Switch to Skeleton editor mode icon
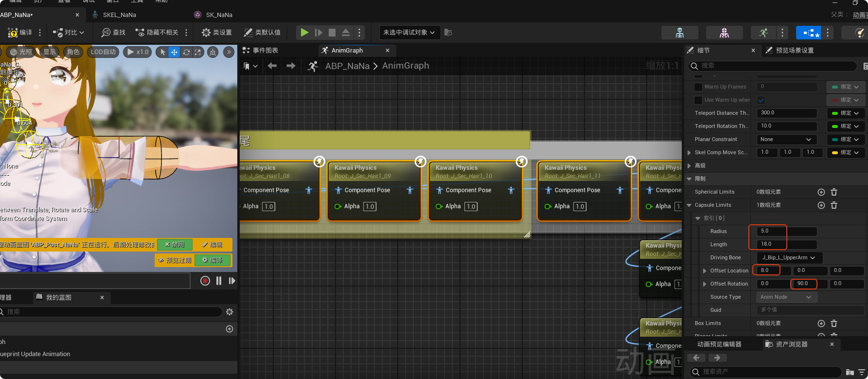The image size is (868, 379). click(x=680, y=33)
